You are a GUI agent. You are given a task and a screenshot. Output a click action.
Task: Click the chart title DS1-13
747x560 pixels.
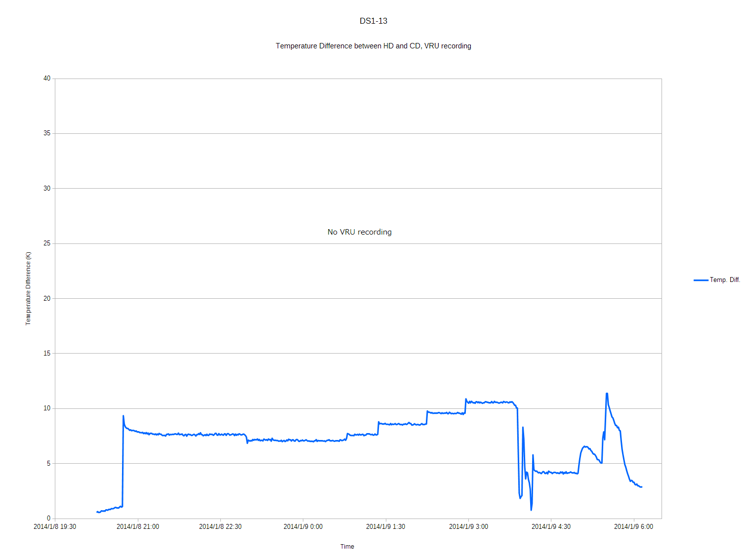373,21
